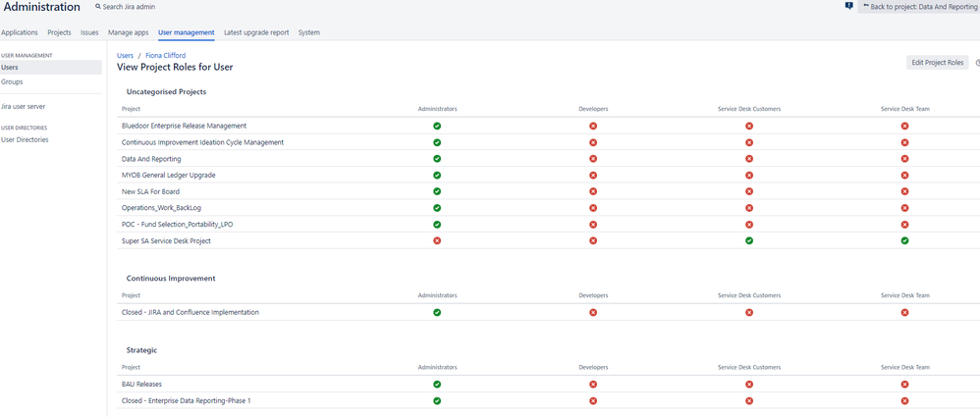
Task: Open the Projects admin tab
Action: pos(59,32)
